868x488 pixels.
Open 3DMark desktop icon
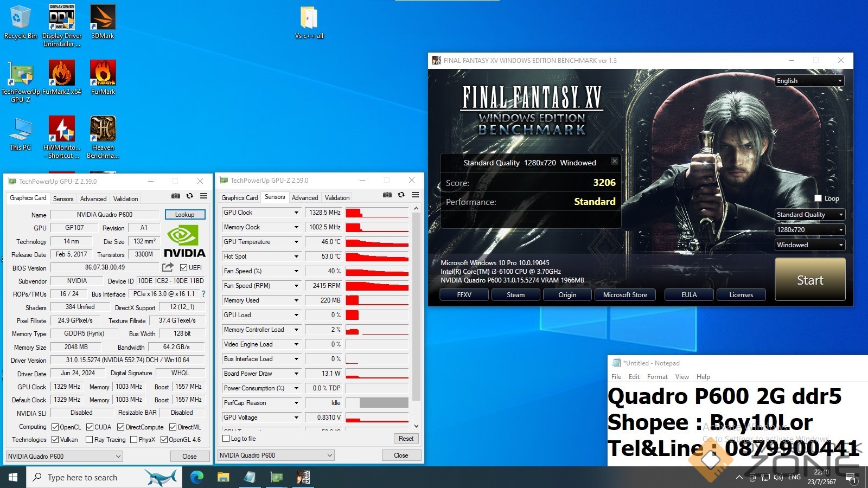click(103, 22)
